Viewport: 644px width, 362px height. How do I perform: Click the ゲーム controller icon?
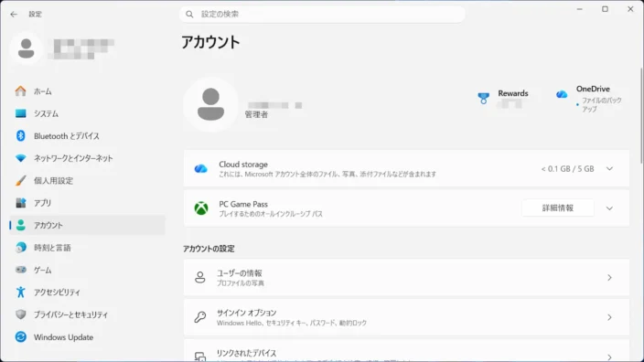20,270
